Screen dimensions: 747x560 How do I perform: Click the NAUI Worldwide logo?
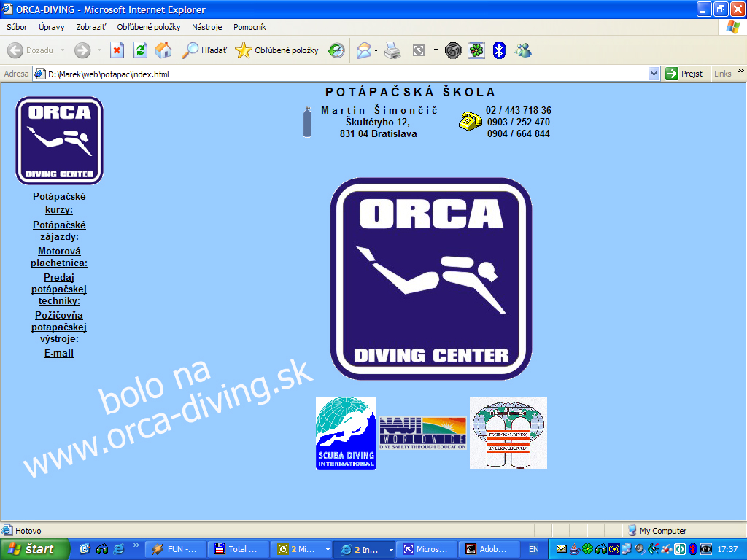pyautogui.click(x=423, y=433)
